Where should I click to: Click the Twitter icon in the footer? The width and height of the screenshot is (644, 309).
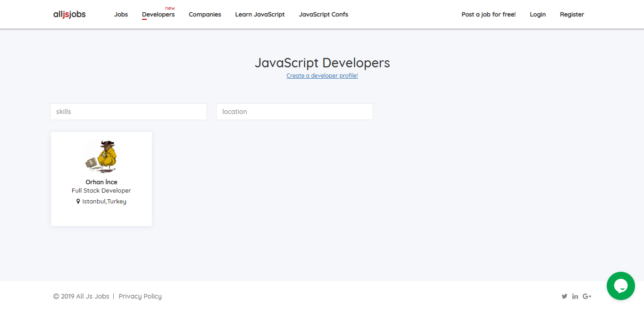564,296
